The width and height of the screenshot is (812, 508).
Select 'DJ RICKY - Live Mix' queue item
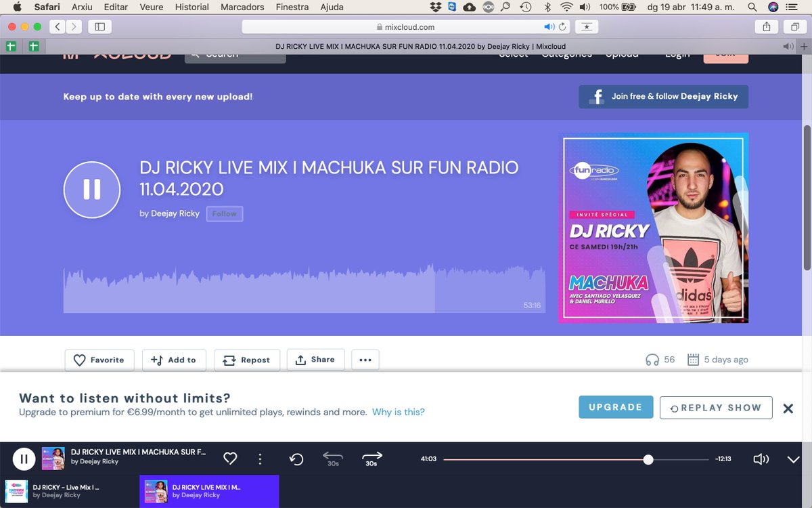[x=70, y=491]
